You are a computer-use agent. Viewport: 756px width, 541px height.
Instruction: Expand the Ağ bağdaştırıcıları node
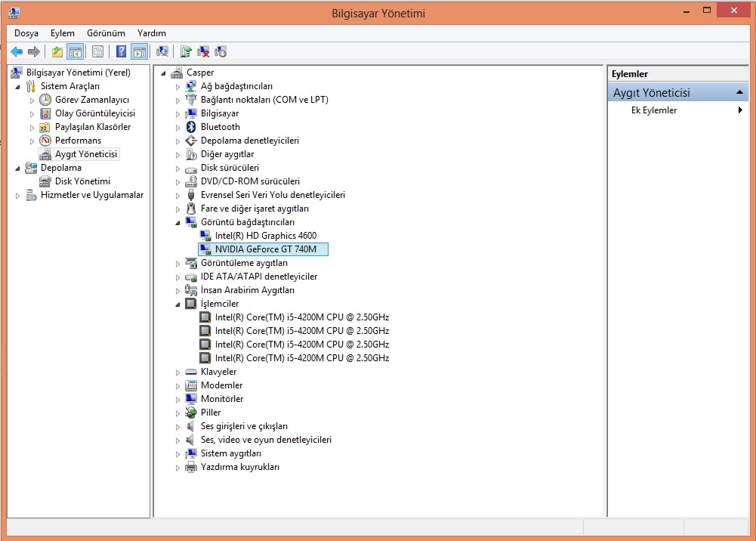click(177, 87)
